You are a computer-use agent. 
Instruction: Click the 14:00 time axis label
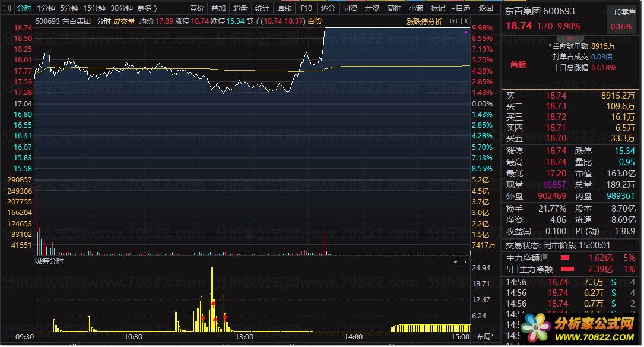point(353,337)
